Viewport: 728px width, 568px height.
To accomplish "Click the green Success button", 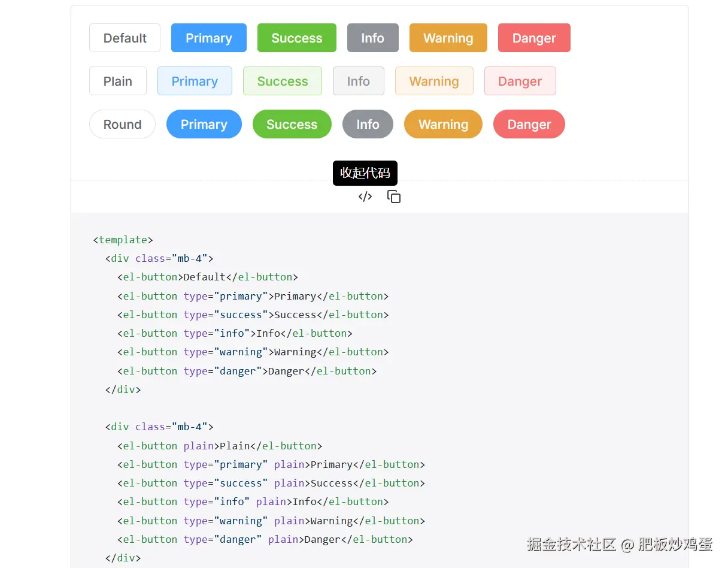I will 296,38.
